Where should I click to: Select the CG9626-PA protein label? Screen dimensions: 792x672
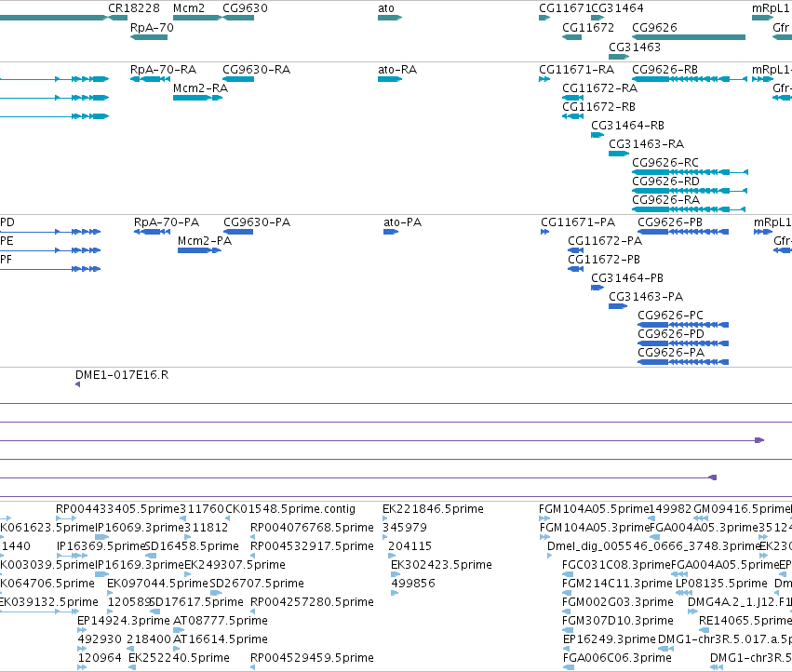click(x=671, y=353)
